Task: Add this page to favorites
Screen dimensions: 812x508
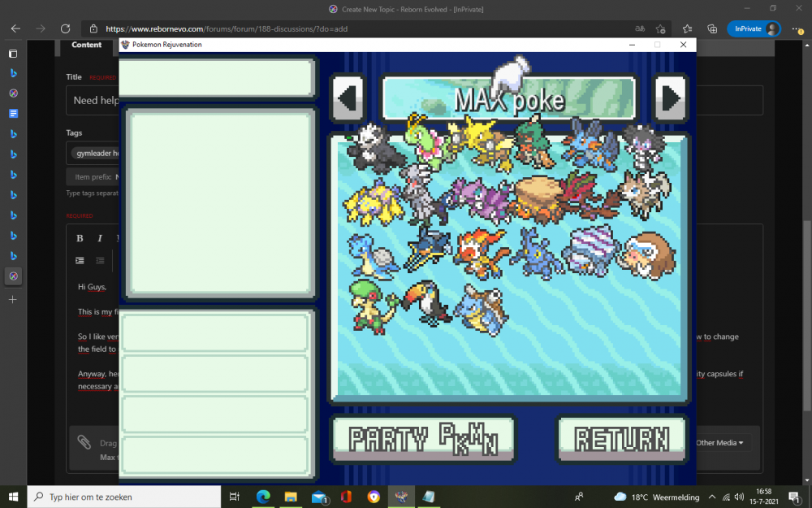Action: 660,29
